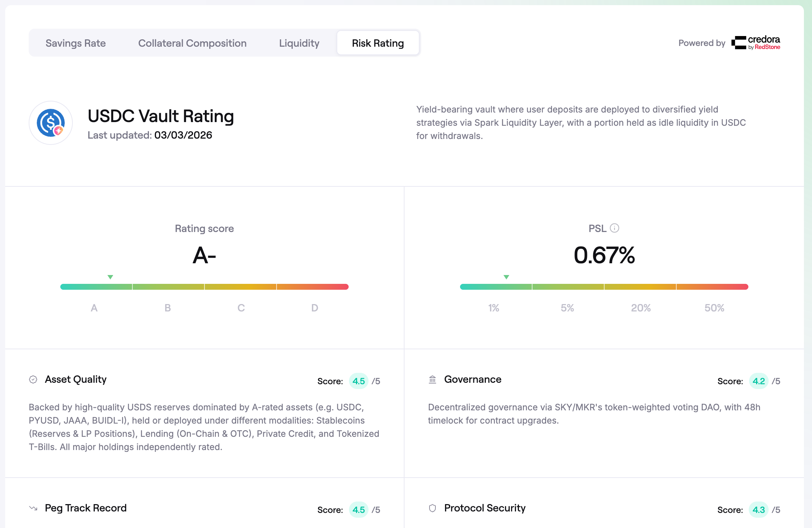This screenshot has height=528, width=812.
Task: Click the PSL scale triangle marker
Action: 506,277
